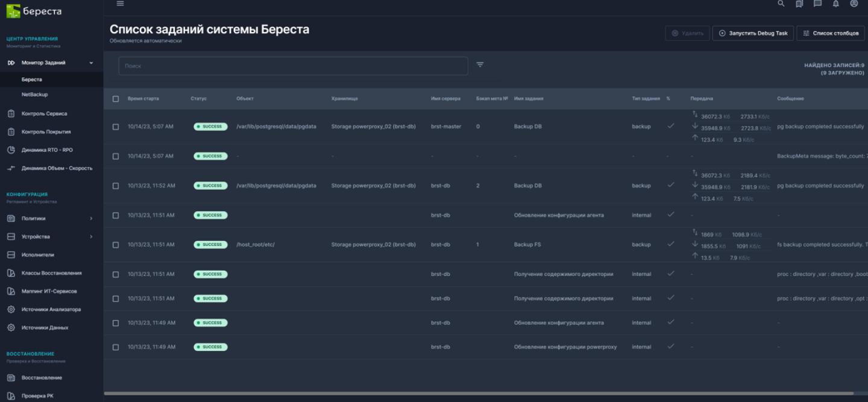The image size is (868, 402).
Task: Select Береста under Монитор Заданий
Action: (31, 80)
